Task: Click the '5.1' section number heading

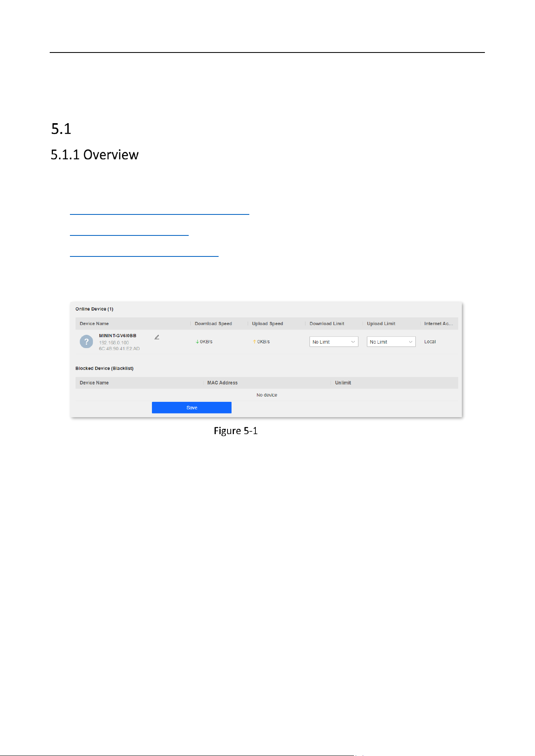Action: (x=61, y=129)
